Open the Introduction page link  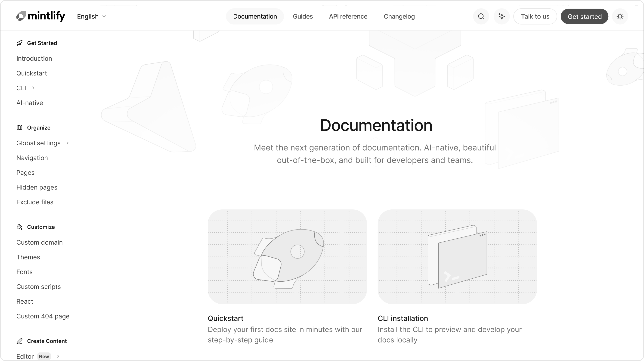[34, 59]
